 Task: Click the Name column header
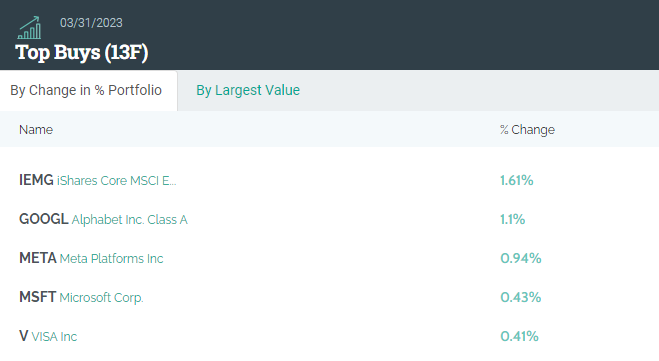[36, 130]
